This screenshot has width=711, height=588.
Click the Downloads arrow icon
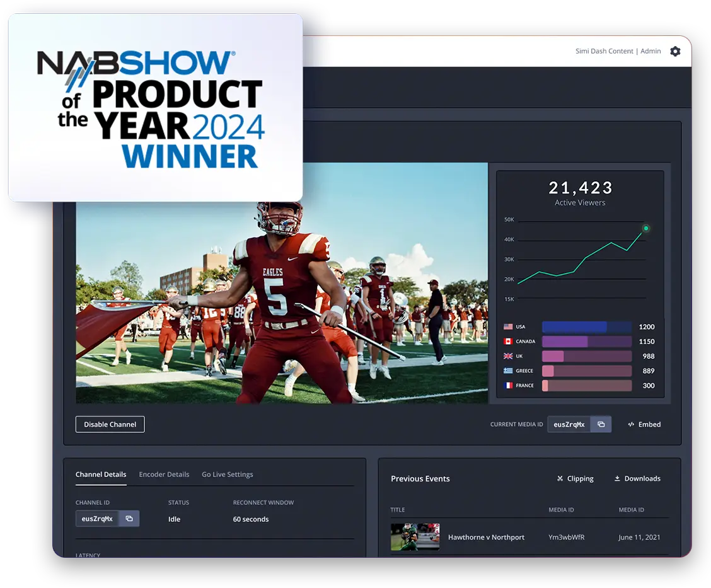[617, 478]
